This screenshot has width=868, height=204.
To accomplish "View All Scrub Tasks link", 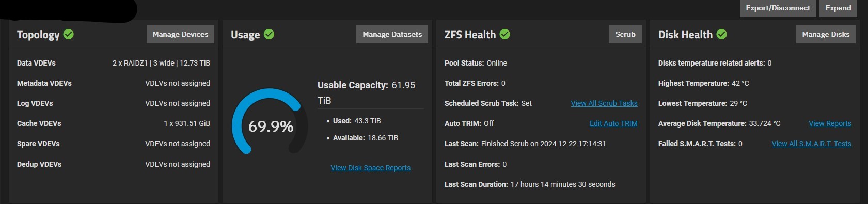I will pyautogui.click(x=604, y=103).
